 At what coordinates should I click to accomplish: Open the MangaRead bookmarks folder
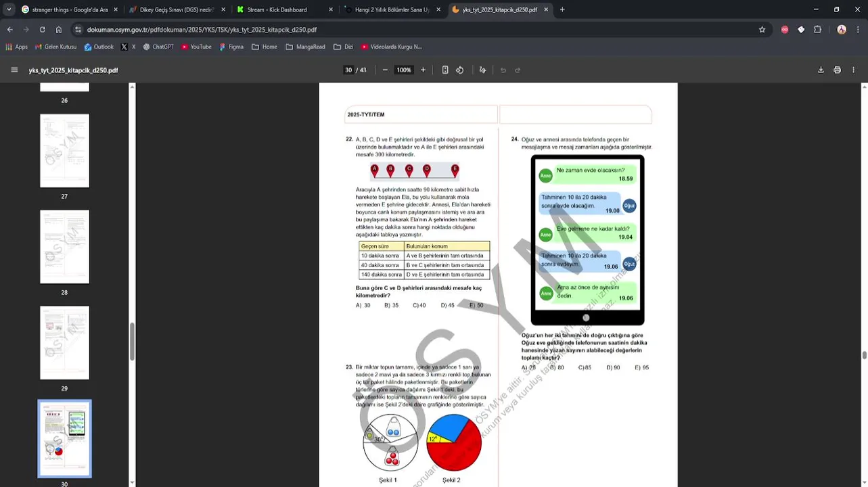[306, 47]
